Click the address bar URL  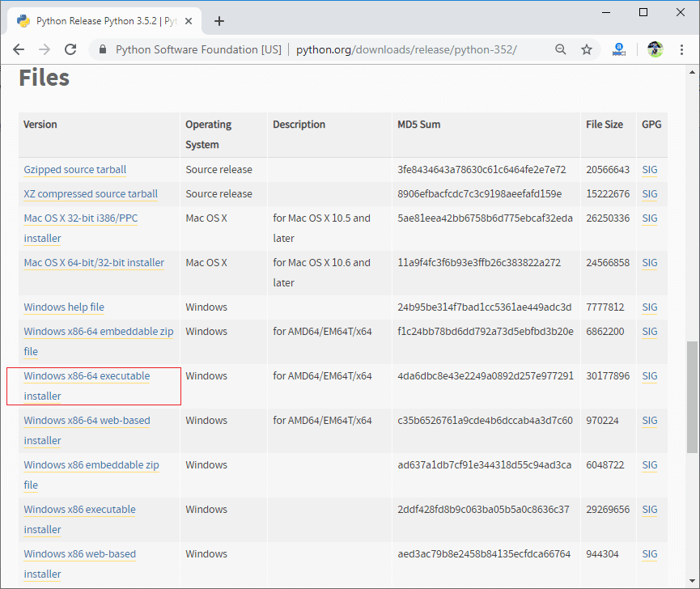406,49
